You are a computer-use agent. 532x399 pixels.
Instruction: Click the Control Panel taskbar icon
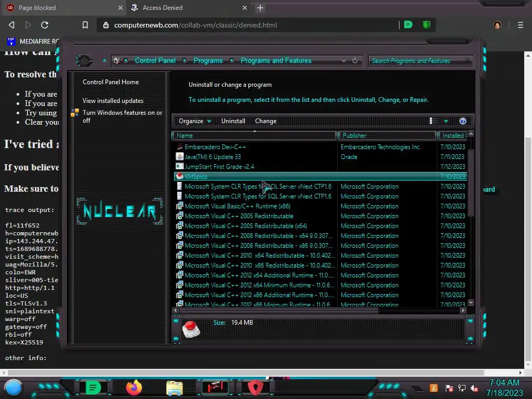pos(215,388)
